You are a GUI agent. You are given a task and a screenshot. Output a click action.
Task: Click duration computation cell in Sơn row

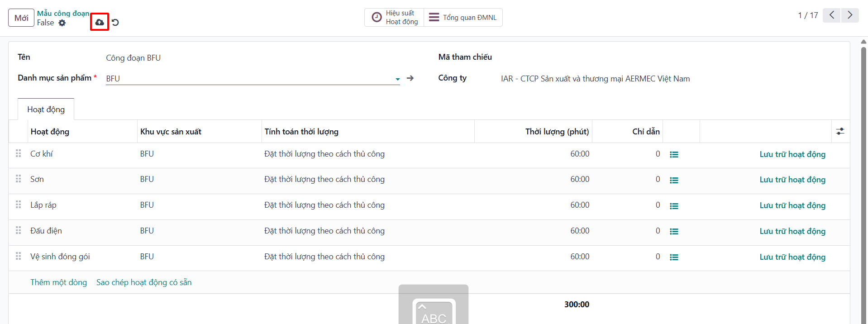click(368, 179)
